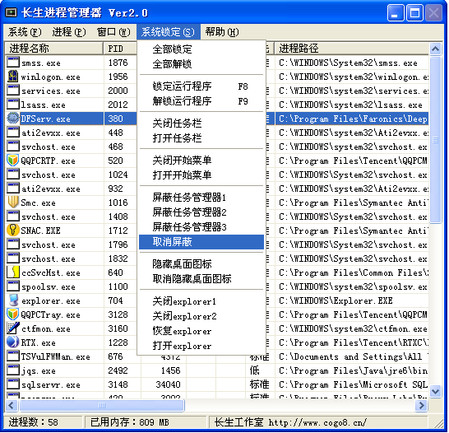Open the 系统(F) menu
Viewport: 449px width, 433px height.
(25, 32)
